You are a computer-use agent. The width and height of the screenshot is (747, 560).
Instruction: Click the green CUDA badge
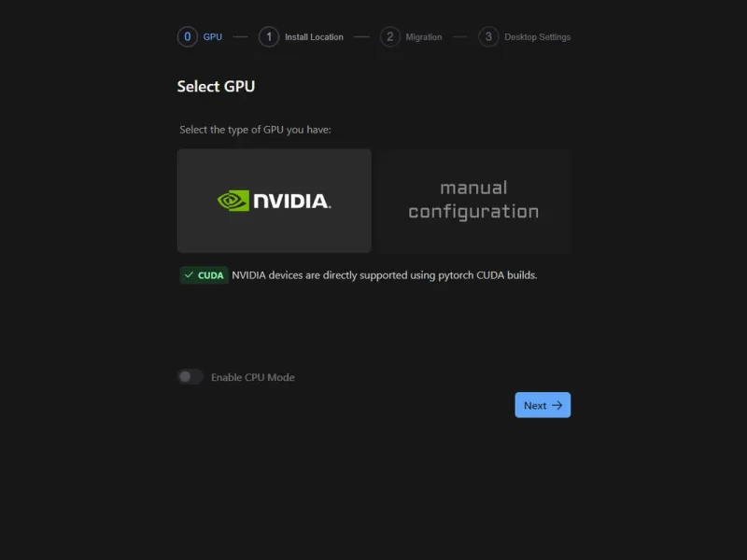pos(204,274)
